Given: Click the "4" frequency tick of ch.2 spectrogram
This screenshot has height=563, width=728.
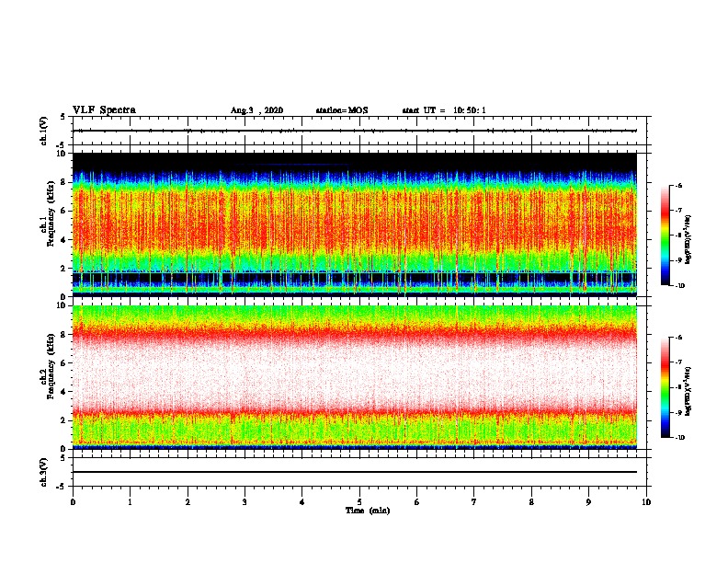Looking at the screenshot, I should 63,392.
